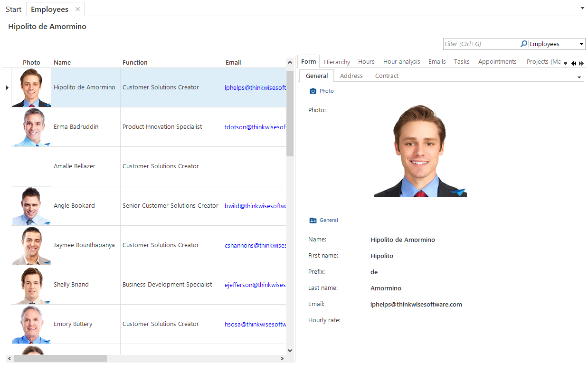
Task: Expand the detail tabs overflow menu arrow
Action: 565,63
